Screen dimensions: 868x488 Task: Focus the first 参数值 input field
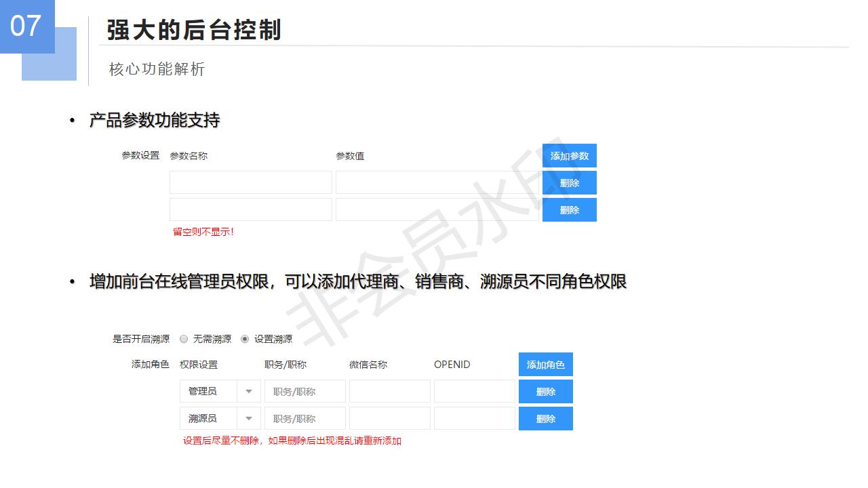(x=437, y=182)
